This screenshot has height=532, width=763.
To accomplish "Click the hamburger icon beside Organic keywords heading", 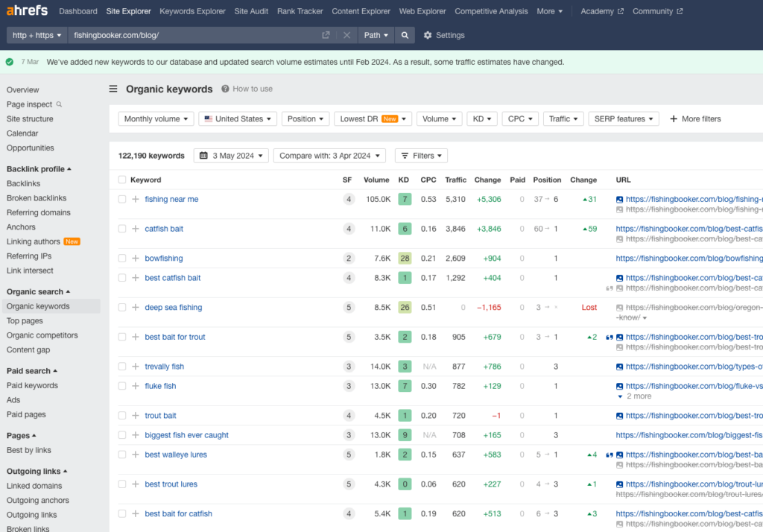I will 113,89.
